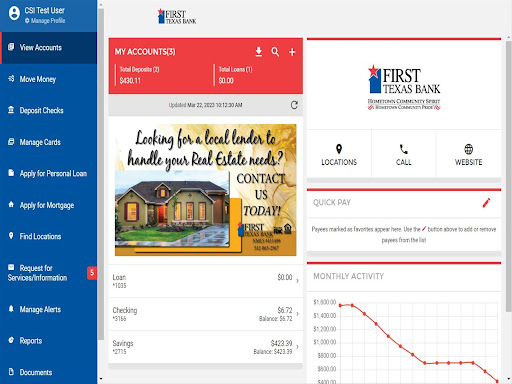Click the View Accounts icon
The width and height of the screenshot is (512, 384).
[x=11, y=47]
